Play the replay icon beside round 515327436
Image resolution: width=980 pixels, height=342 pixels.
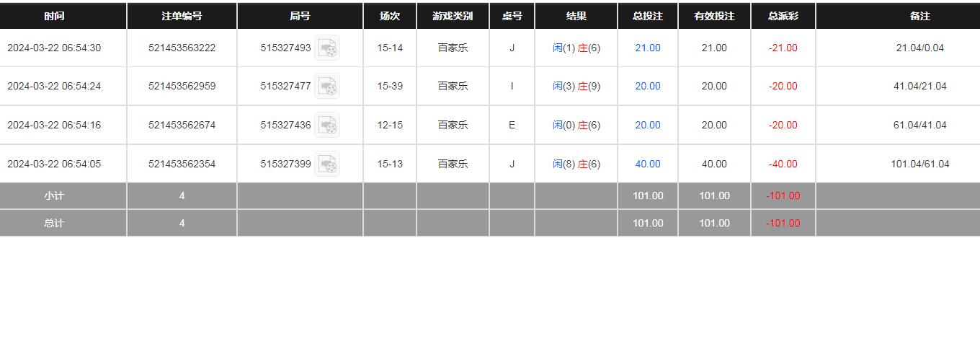click(x=327, y=126)
